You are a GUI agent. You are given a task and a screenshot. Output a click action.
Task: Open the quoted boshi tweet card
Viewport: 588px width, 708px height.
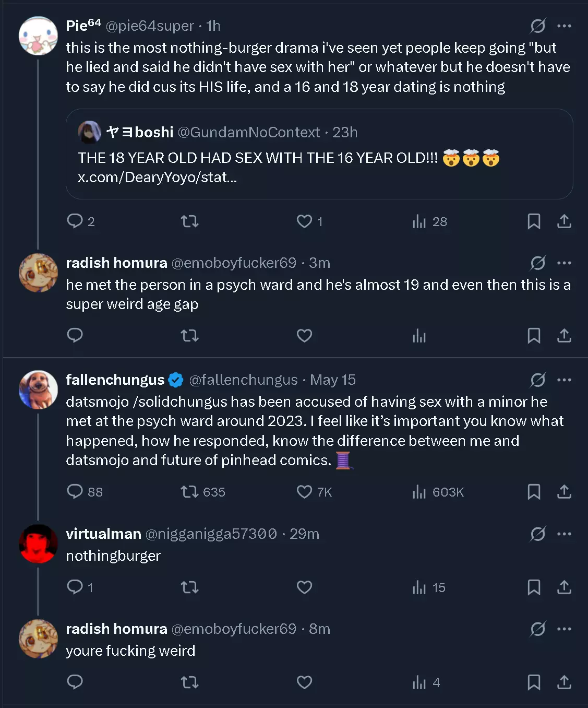(x=319, y=154)
